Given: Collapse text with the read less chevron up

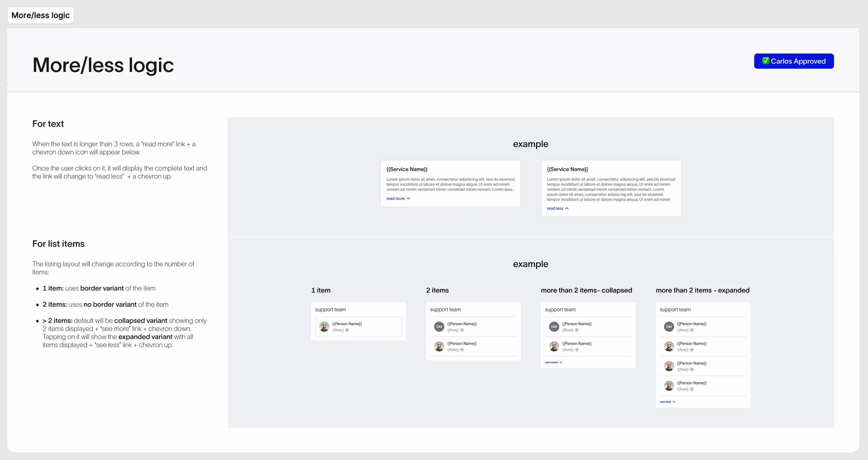Looking at the screenshot, I should click(567, 208).
